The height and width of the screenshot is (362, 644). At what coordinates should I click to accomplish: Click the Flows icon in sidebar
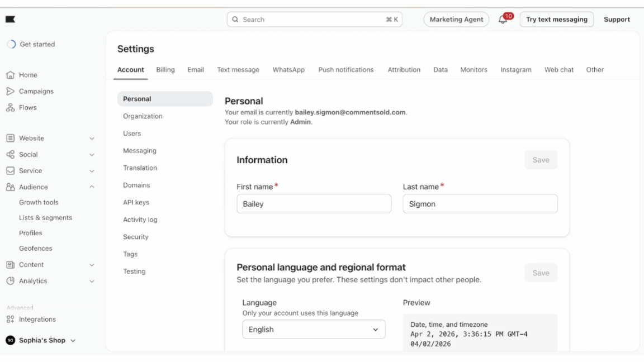point(10,108)
